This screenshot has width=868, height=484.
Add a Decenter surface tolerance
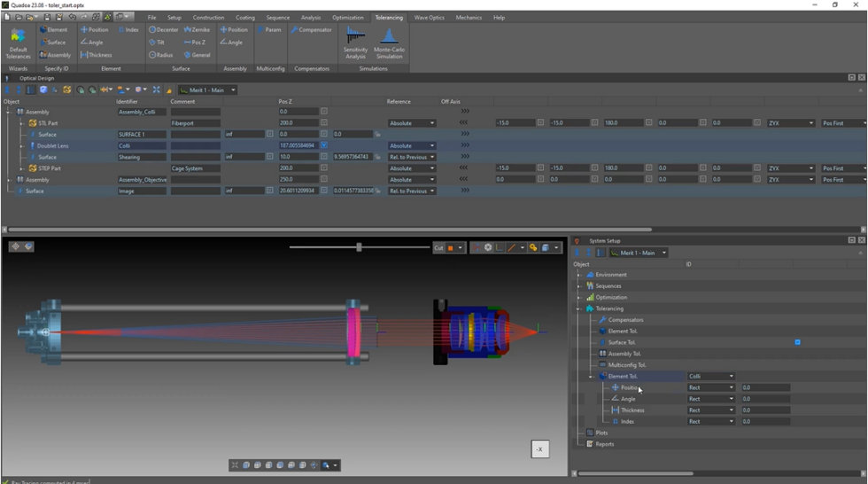(x=164, y=30)
